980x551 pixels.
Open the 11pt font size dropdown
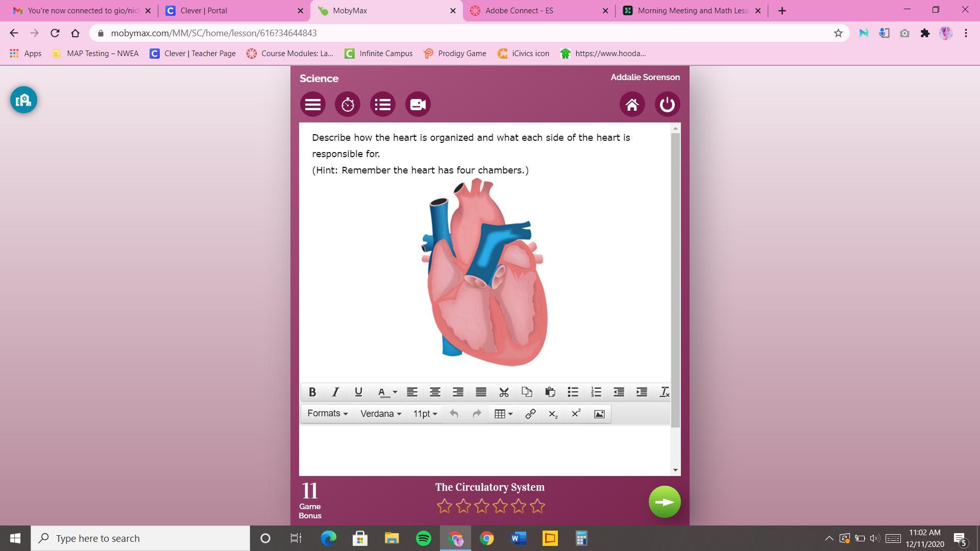425,414
